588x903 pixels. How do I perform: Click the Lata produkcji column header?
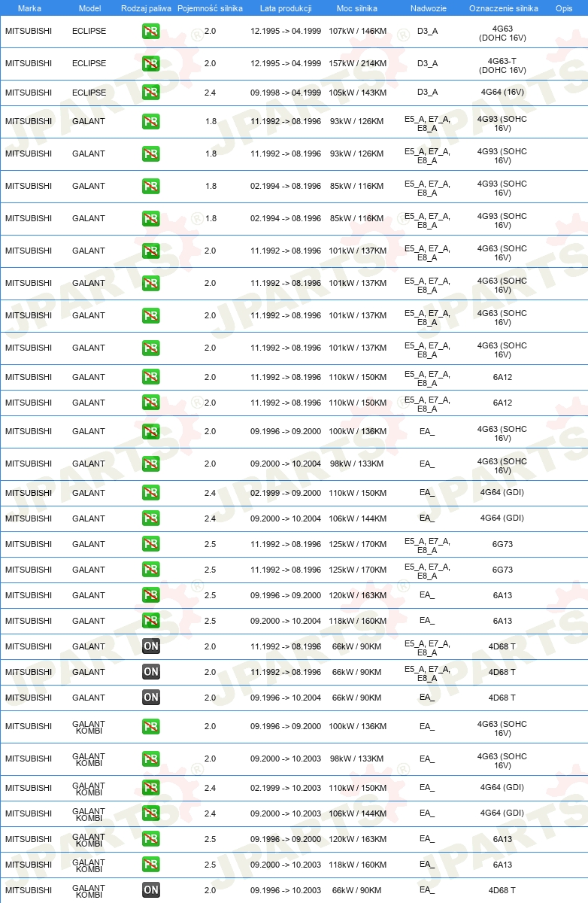pyautogui.click(x=286, y=8)
